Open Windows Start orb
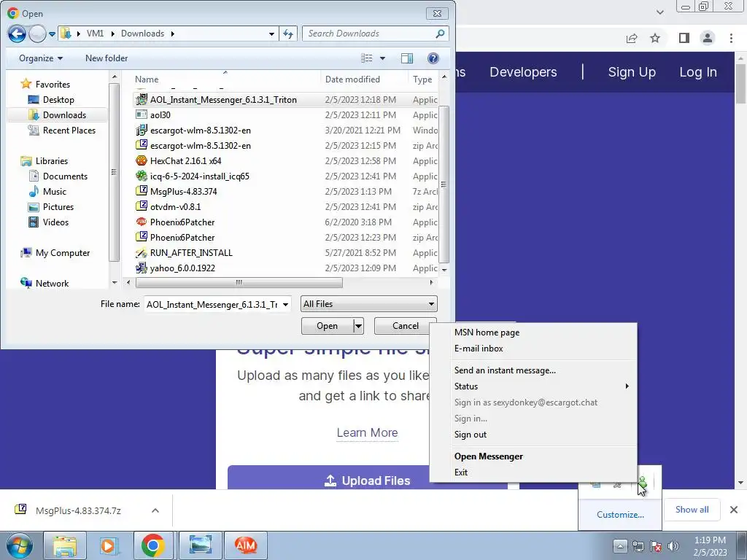The image size is (747, 560). pyautogui.click(x=19, y=545)
